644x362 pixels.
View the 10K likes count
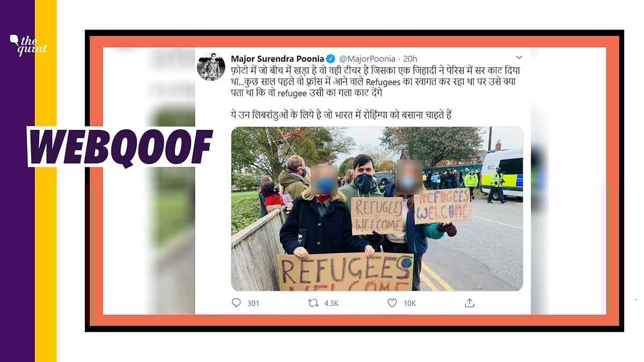pyautogui.click(x=409, y=304)
